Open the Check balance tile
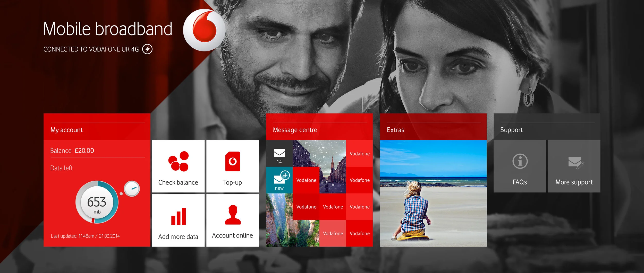Viewport: 644px width, 273px height. point(178,166)
